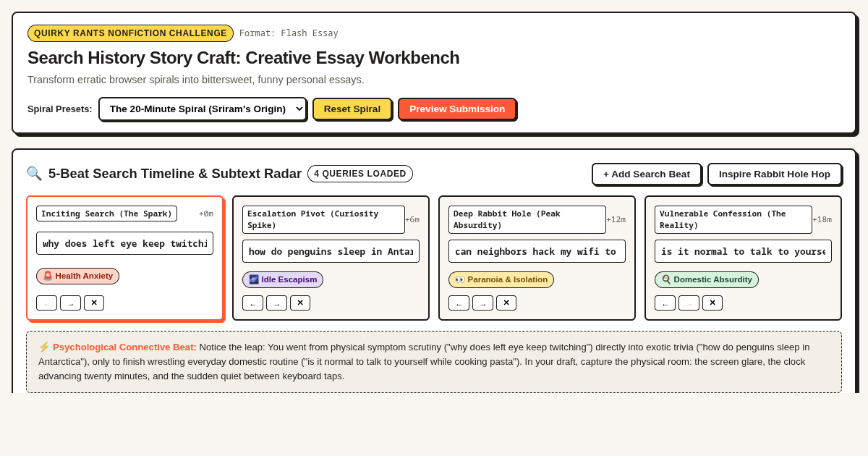This screenshot has width=868, height=456.
Task: Click the Psychological Connective Beat heading
Action: pos(117,347)
